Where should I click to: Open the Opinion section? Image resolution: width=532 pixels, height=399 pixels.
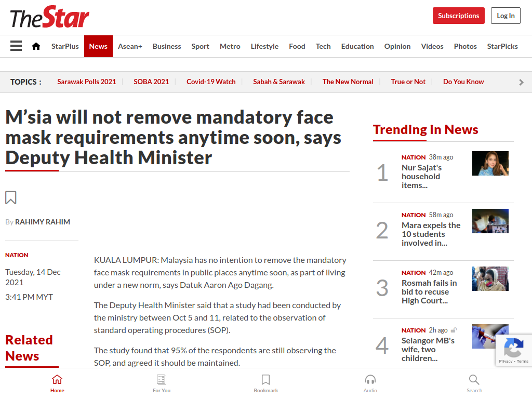pos(397,46)
